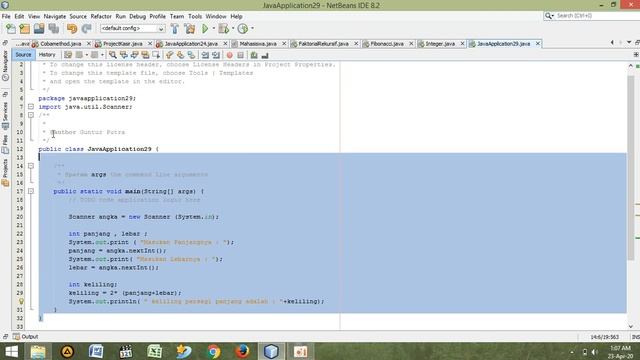
Task: Click the Stop Macro Recording icon
Action: (241, 55)
